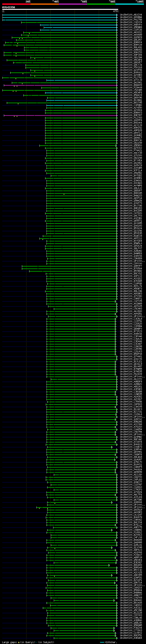Click the purple ~60% identity legend bar
This screenshot has height=644, width=146.
(x=73, y=4)
